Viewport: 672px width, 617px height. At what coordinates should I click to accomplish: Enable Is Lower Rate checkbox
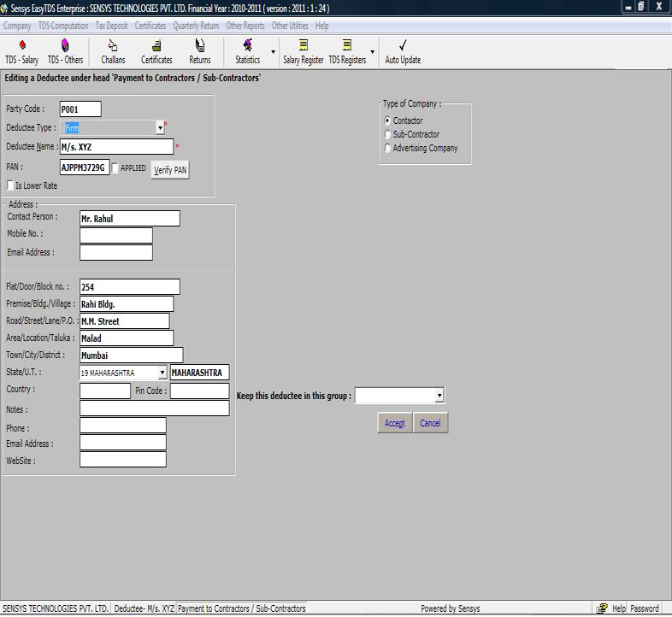(x=10, y=185)
